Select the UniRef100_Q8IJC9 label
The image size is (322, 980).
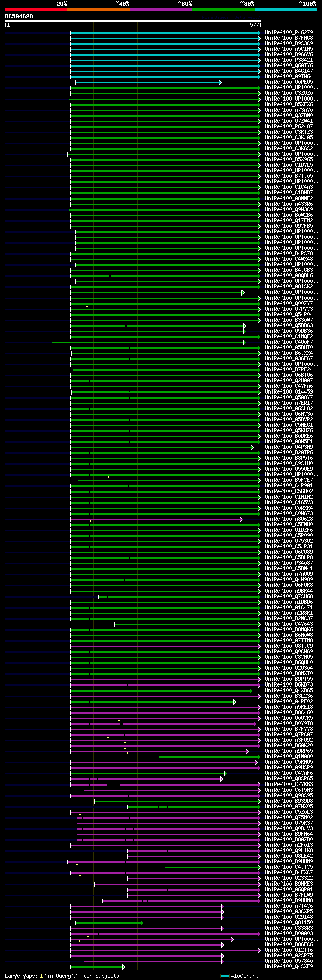[289, 646]
